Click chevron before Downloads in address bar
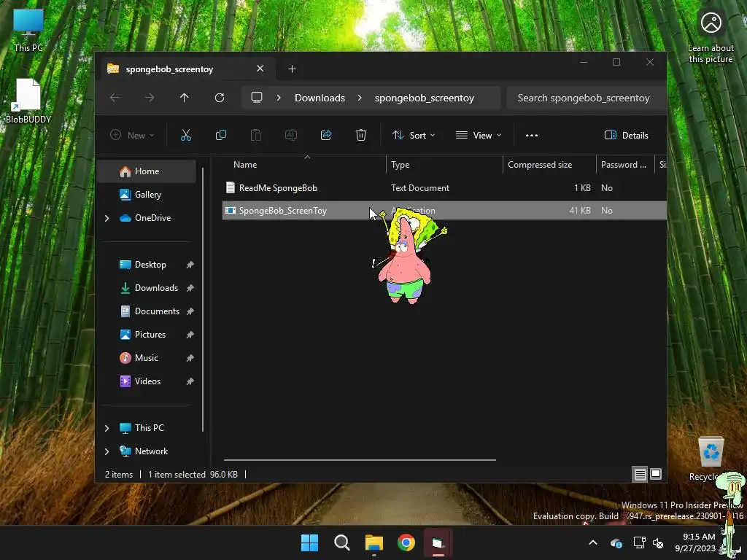747x560 pixels. [279, 98]
